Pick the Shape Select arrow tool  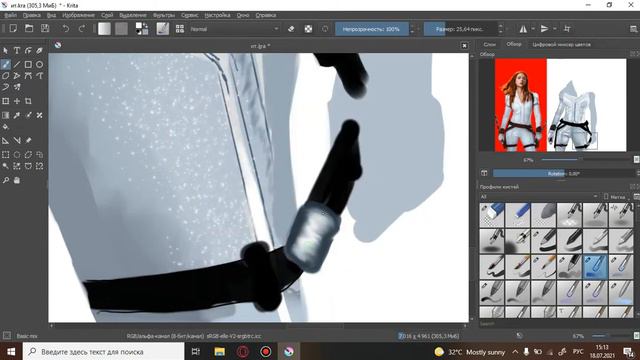tap(6, 51)
